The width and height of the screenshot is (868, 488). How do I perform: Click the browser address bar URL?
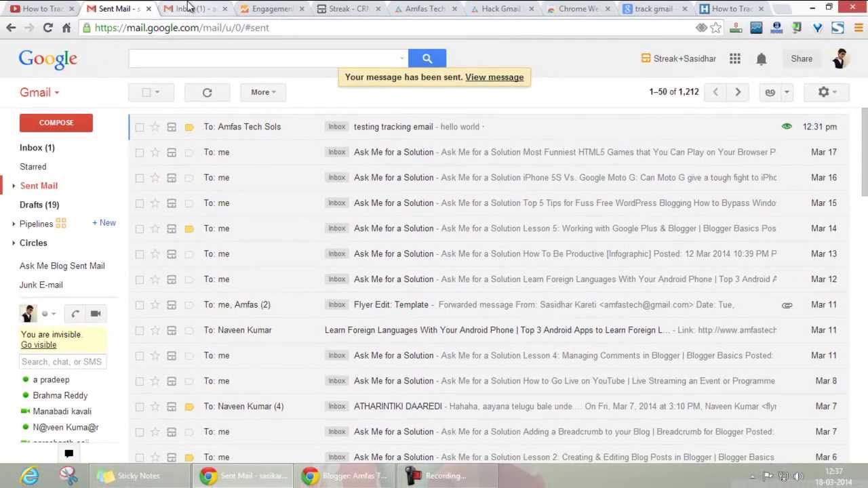[182, 28]
